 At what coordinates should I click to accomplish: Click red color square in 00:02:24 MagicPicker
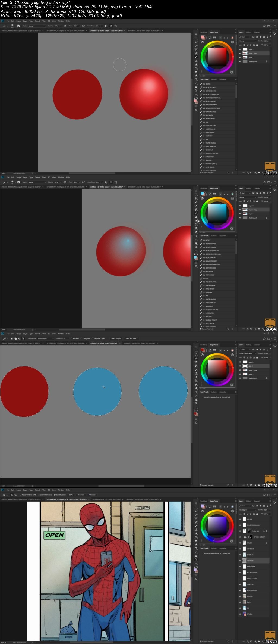pyautogui.click(x=217, y=57)
